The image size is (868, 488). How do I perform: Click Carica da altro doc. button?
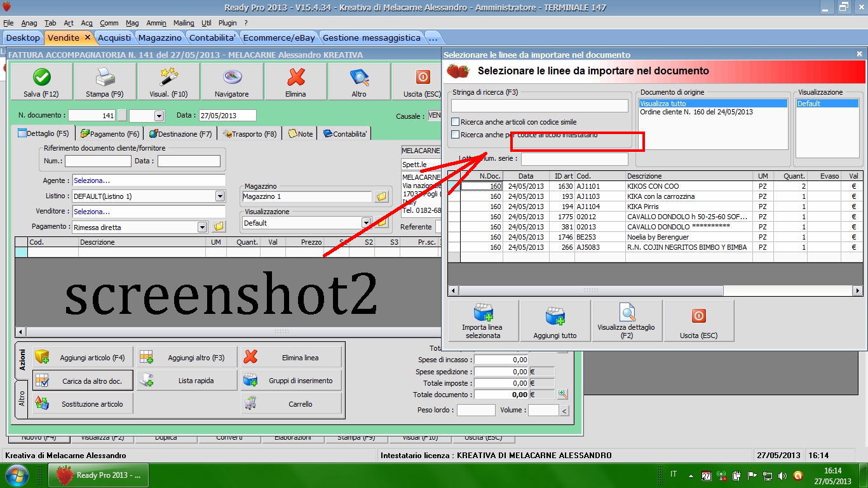pyautogui.click(x=83, y=381)
